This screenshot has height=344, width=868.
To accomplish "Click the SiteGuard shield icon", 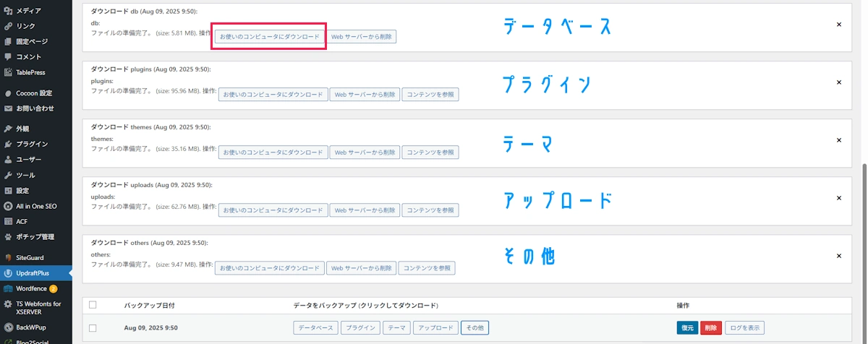I will [8, 257].
